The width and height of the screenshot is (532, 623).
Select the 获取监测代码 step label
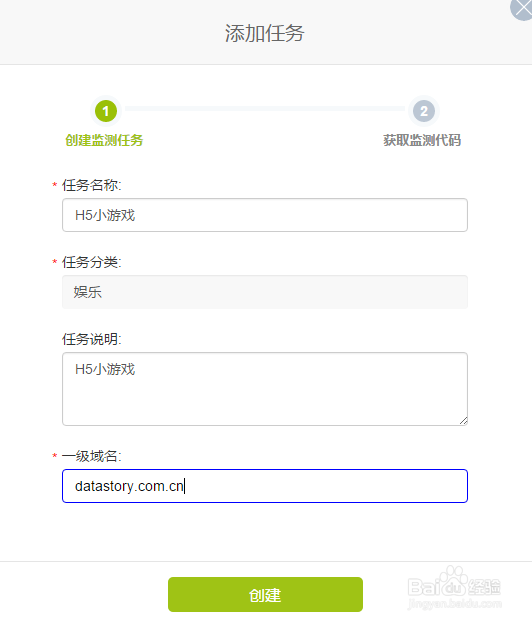tap(422, 140)
